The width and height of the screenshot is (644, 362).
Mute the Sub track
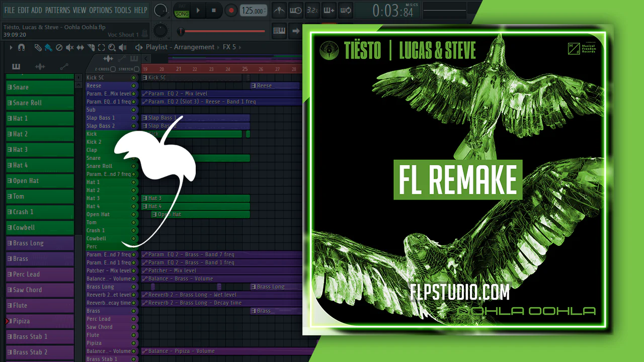click(x=133, y=110)
